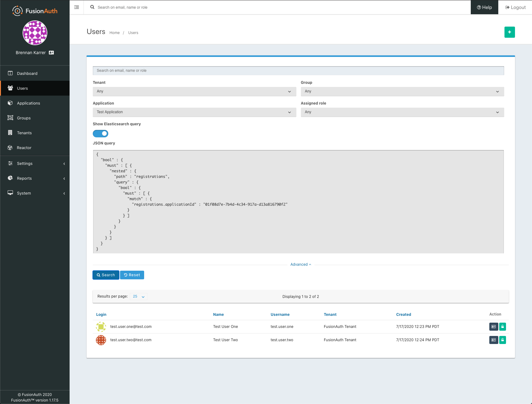Screen dimensions: 532x404
Task: Open the Assigned role dropdown
Action: click(402, 112)
